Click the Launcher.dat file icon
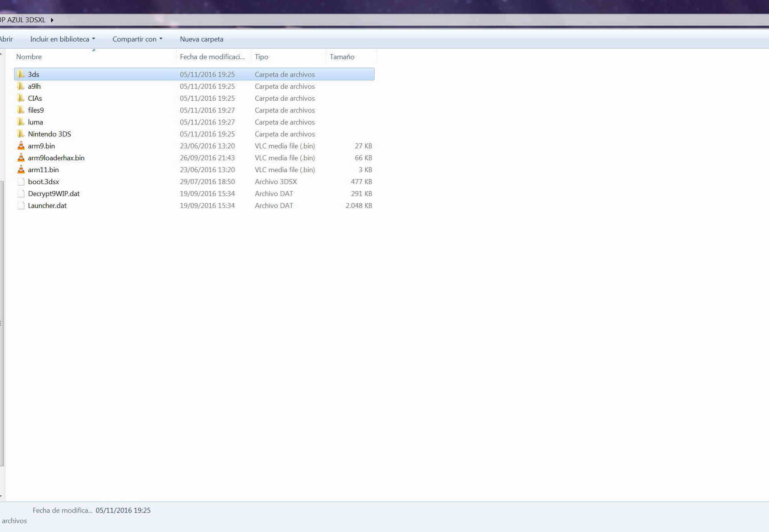The width and height of the screenshot is (769, 532). click(x=21, y=205)
